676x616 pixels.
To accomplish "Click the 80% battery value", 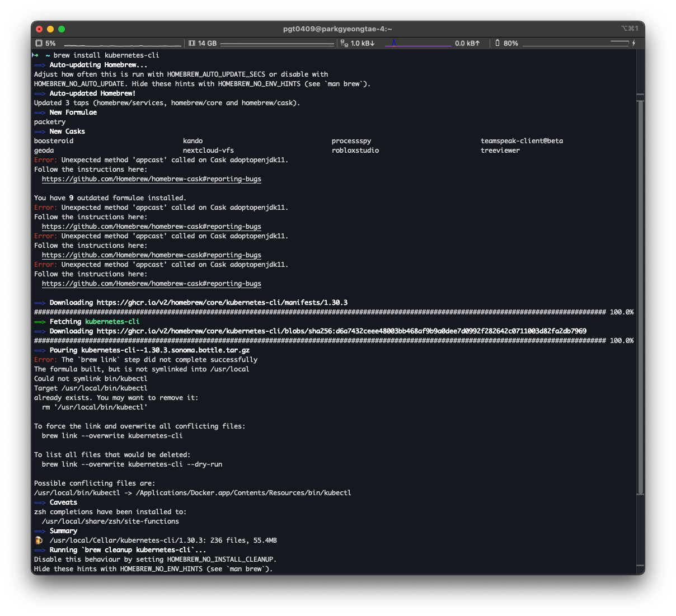I will click(511, 43).
